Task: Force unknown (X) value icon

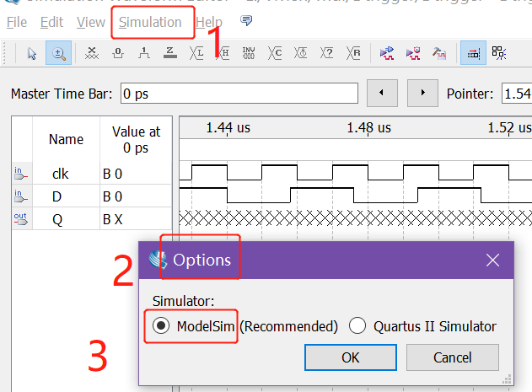Action: click(92, 53)
